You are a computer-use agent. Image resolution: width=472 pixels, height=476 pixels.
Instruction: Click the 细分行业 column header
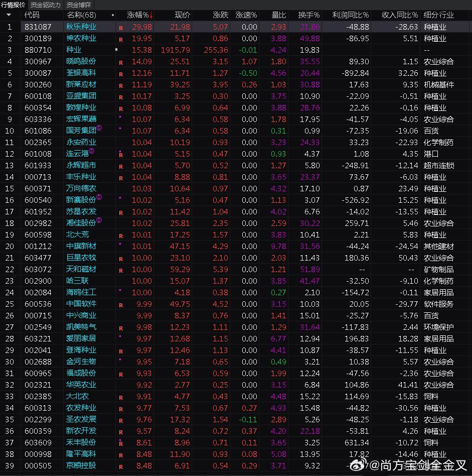pos(438,15)
